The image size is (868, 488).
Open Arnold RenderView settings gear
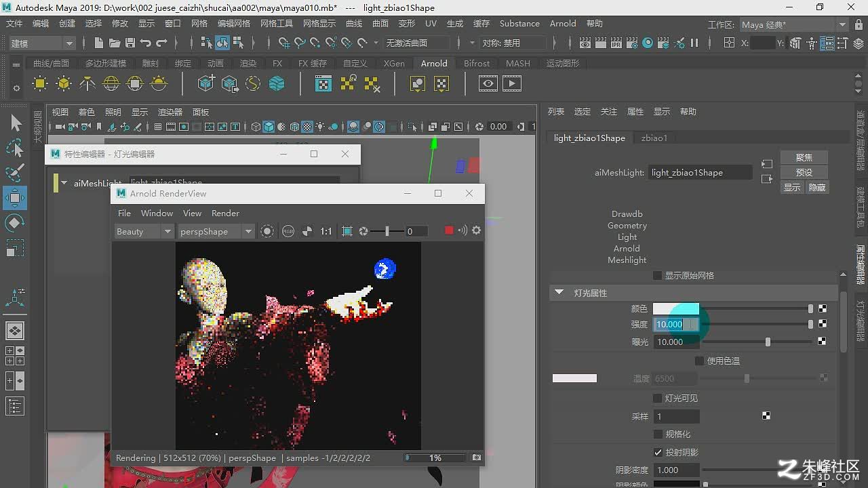tap(477, 231)
